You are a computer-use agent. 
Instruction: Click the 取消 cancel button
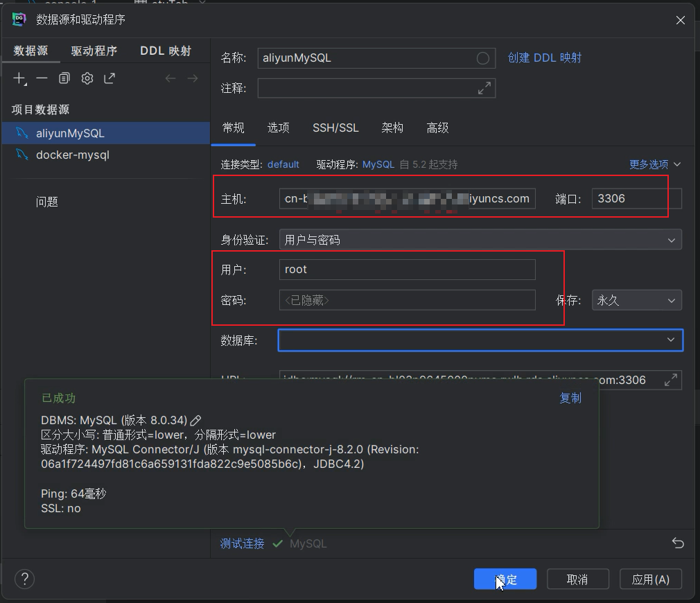(578, 579)
